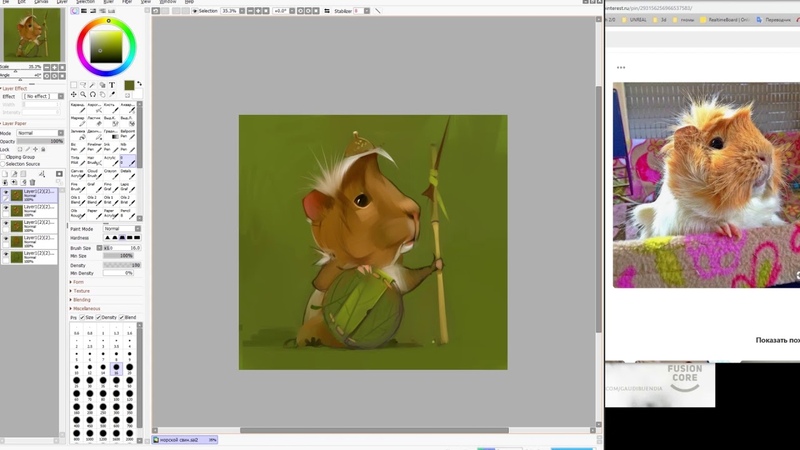Swap foreground and background colors
Viewport: 800px width, 450px height.
point(139,84)
